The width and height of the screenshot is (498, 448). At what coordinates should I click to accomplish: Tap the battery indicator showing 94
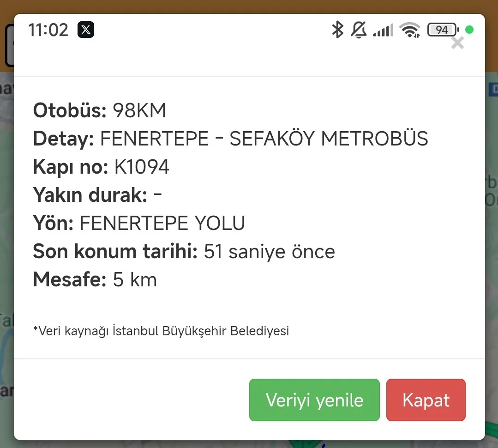point(443,30)
